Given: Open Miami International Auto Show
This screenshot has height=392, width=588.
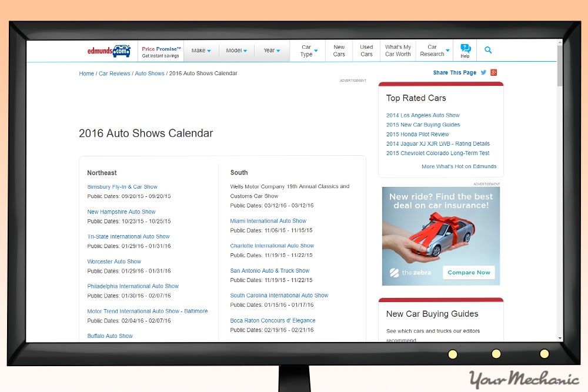Looking at the screenshot, I should pos(268,221).
